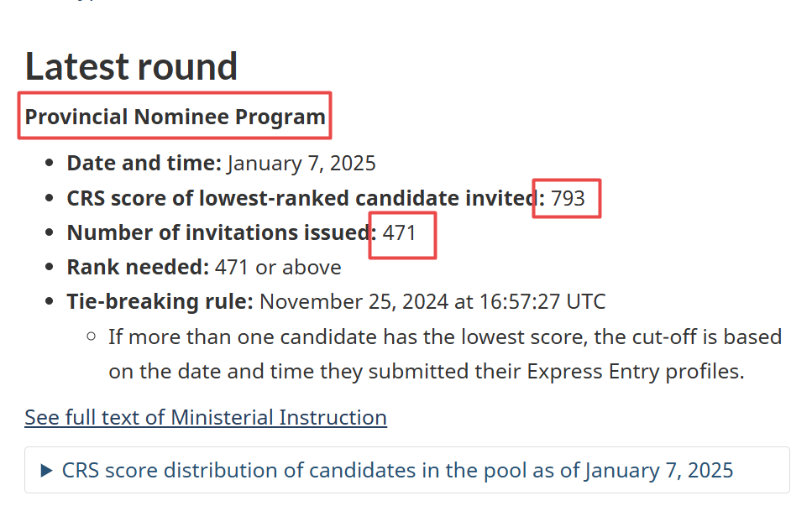This screenshot has width=812, height=506.
Task: Select the Provincial Nominee Program subheading
Action: [x=175, y=117]
